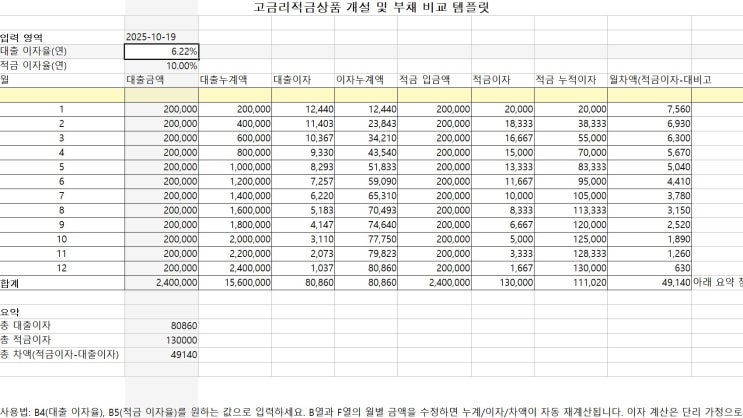Image resolution: width=743 pixels, height=418 pixels.
Task: Click the 사용법 usage instructions text
Action: 372,412
